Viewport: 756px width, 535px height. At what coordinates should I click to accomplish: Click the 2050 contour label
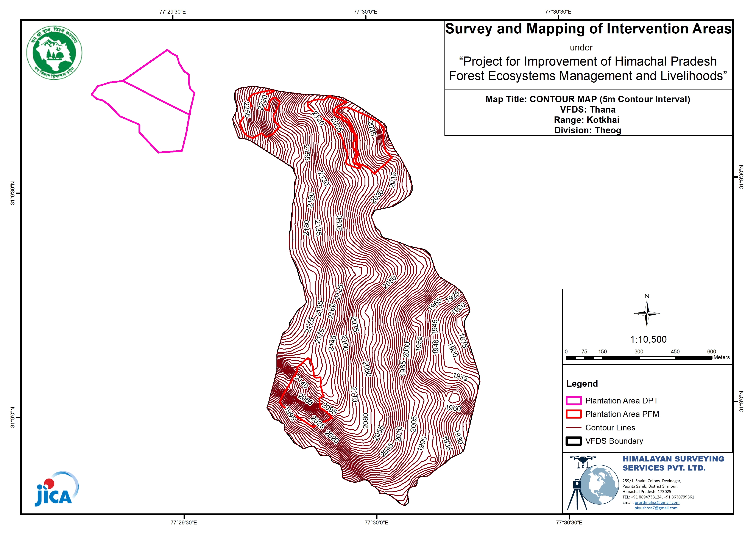point(390,282)
